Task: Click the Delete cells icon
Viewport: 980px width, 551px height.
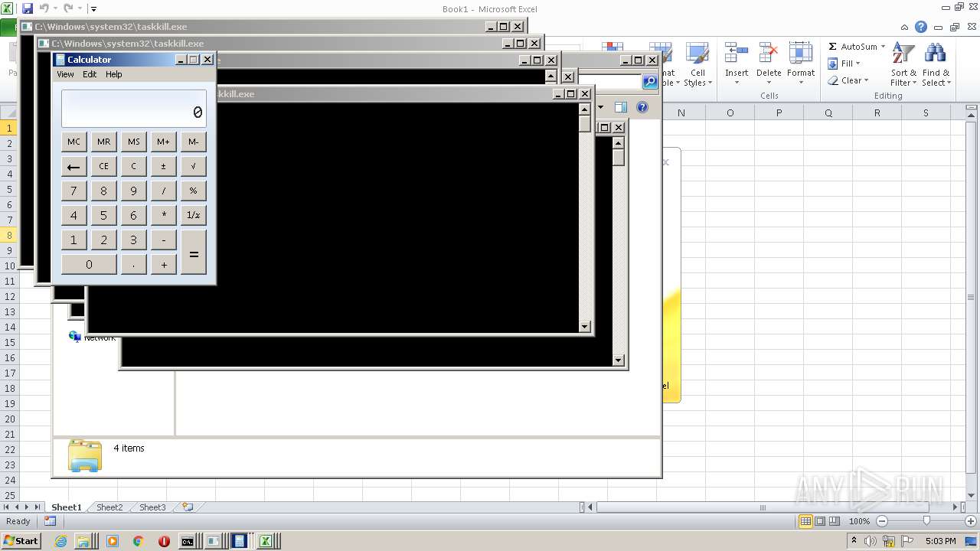Action: point(768,54)
